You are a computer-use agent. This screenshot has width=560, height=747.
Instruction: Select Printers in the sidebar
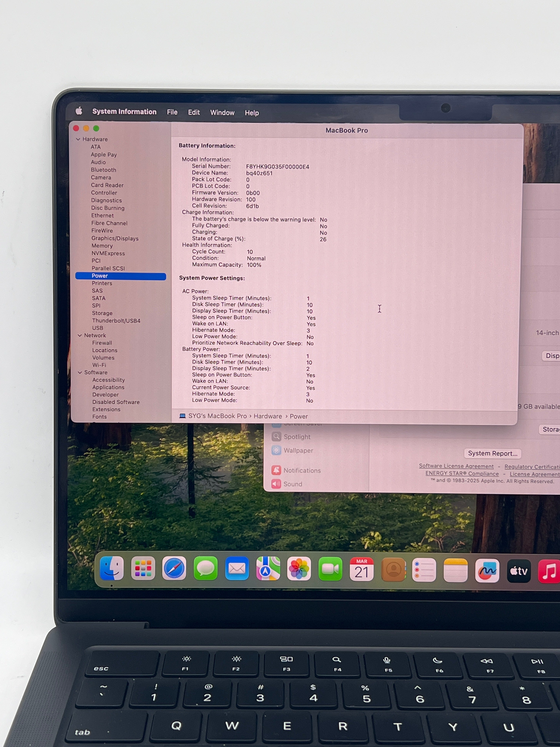pyautogui.click(x=102, y=283)
